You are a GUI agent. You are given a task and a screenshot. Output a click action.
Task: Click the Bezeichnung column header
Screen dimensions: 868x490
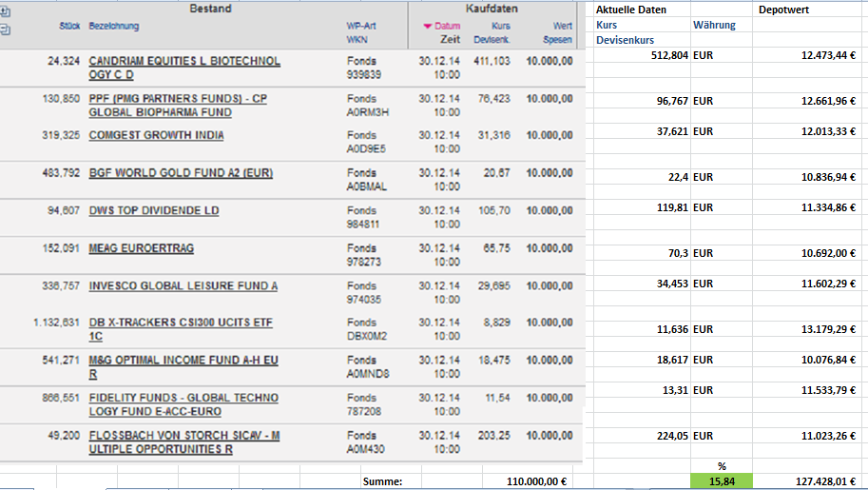point(113,26)
